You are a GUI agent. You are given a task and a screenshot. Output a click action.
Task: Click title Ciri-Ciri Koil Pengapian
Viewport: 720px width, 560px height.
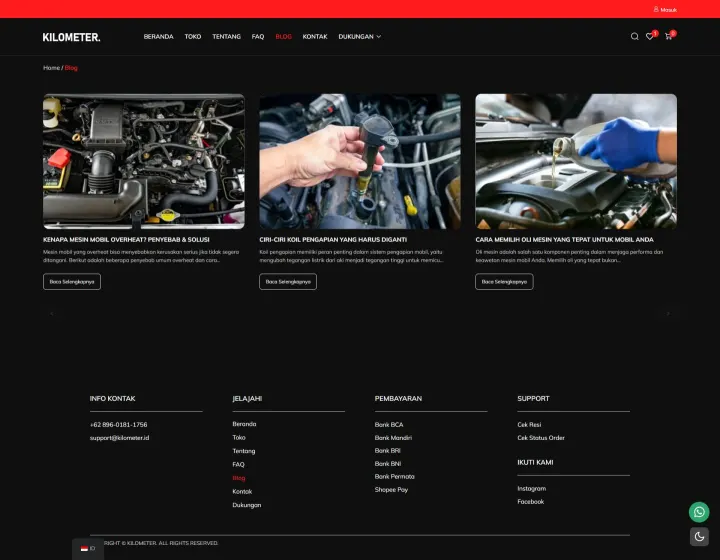pyautogui.click(x=333, y=240)
